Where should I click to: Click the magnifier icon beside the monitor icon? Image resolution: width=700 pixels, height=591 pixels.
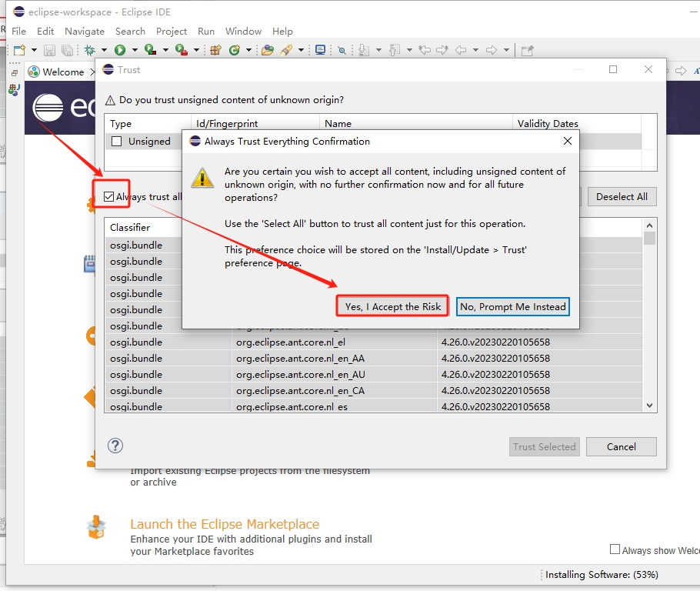tap(342, 51)
